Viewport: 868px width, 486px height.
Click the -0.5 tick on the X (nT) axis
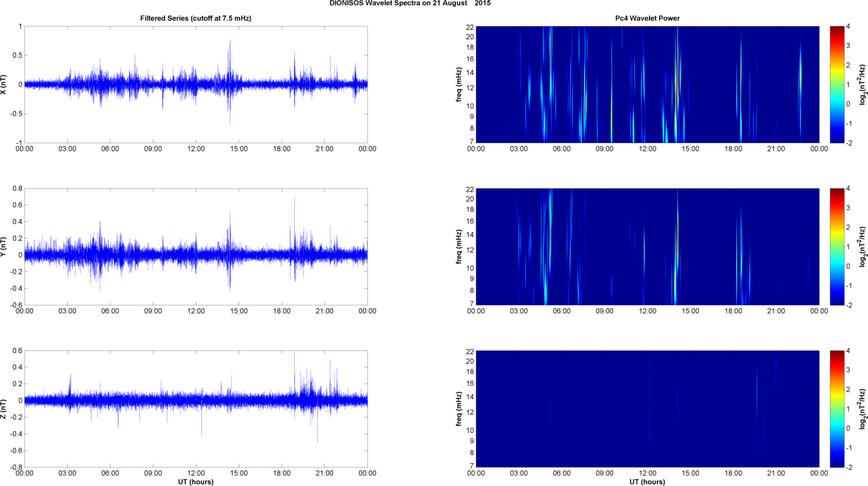tap(16, 114)
